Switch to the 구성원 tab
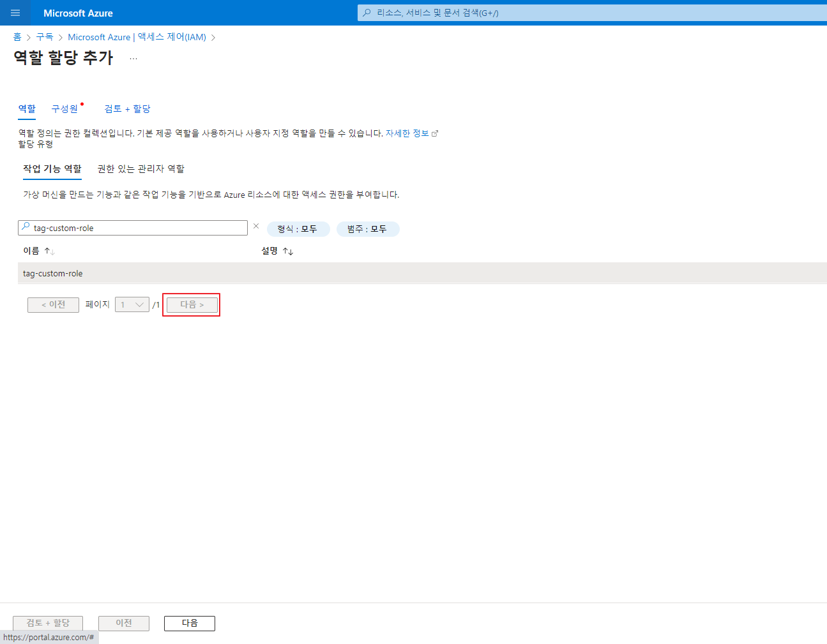This screenshot has height=644, width=827. (x=64, y=109)
